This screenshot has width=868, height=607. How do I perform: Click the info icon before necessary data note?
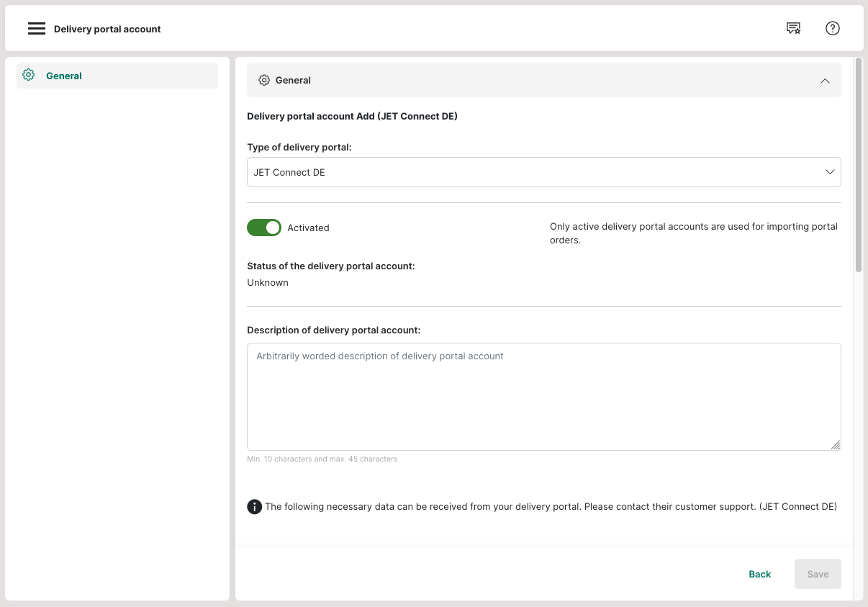[254, 507]
